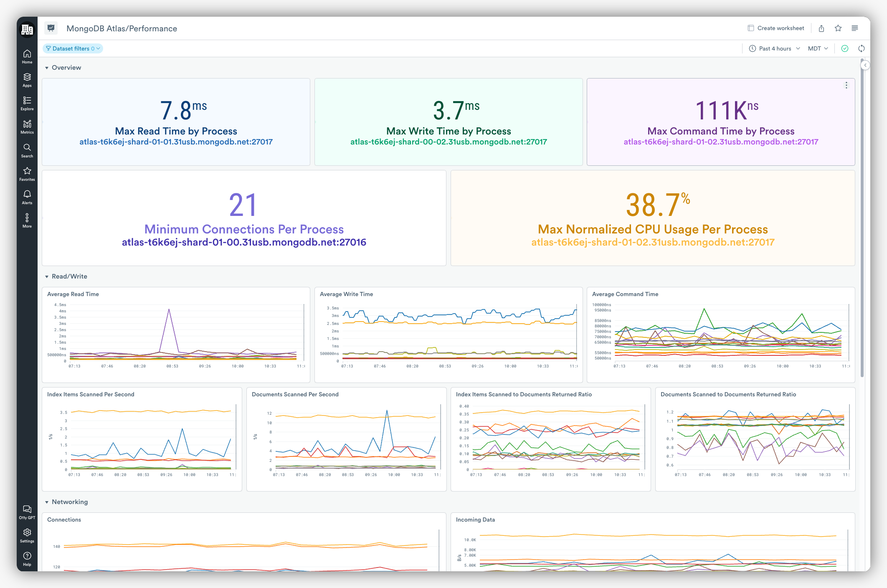Click the MongoDB Atlas/Performance title
This screenshot has height=588, width=887.
point(122,28)
